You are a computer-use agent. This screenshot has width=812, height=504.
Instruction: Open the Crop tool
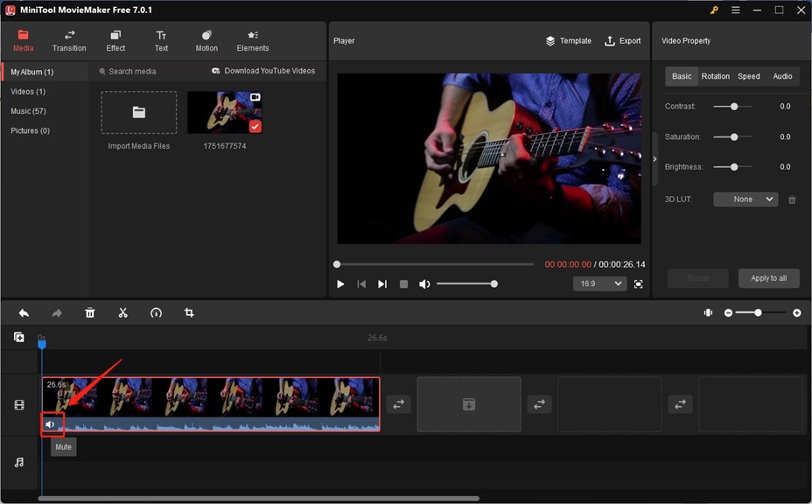[190, 312]
